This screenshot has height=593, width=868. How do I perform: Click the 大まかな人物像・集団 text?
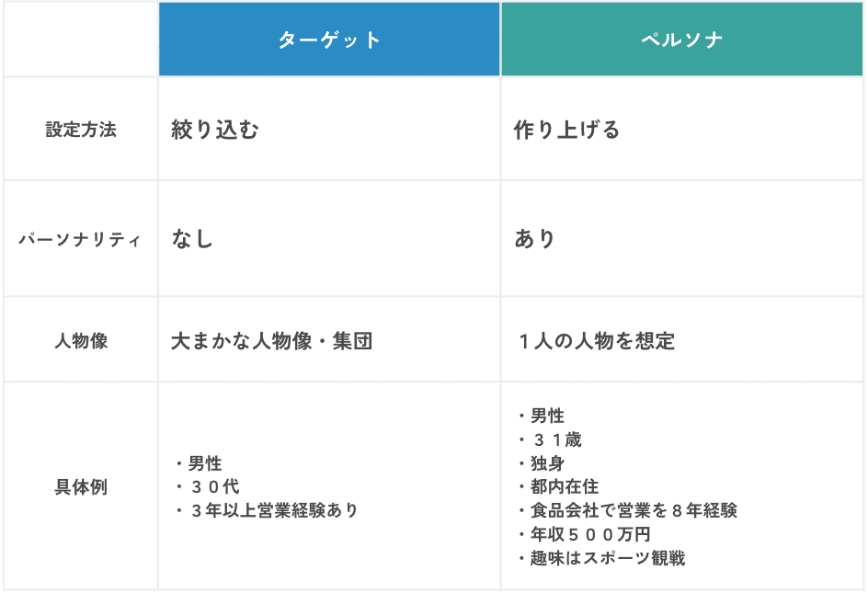271,340
